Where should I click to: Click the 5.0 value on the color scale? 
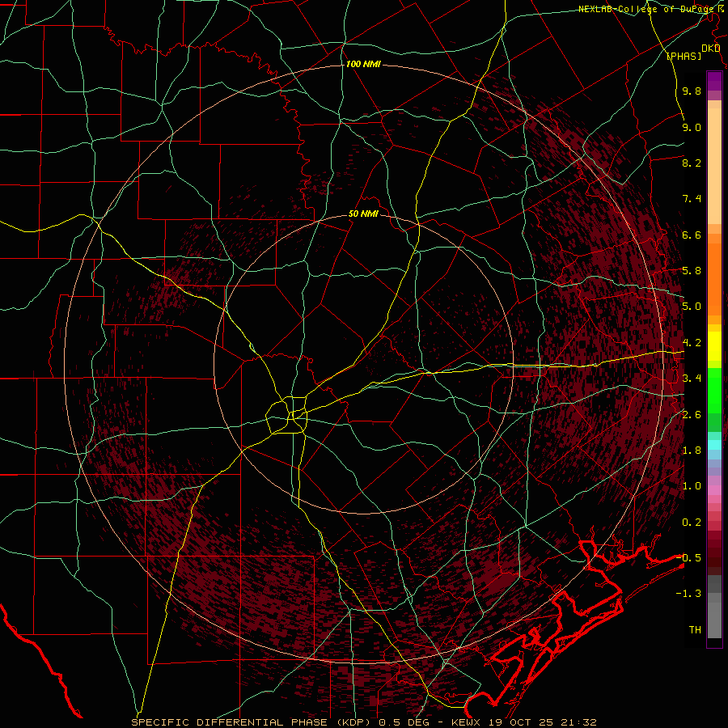[692, 307]
